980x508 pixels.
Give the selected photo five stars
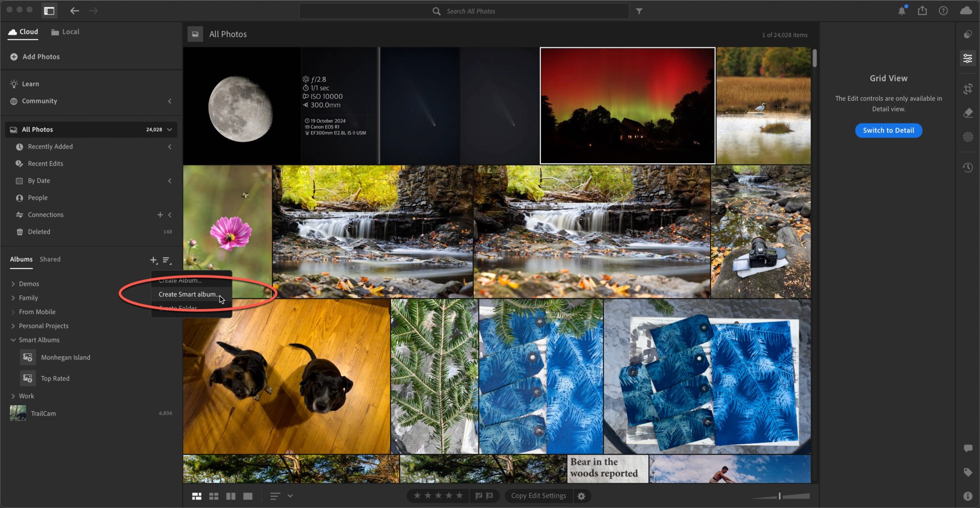point(459,496)
